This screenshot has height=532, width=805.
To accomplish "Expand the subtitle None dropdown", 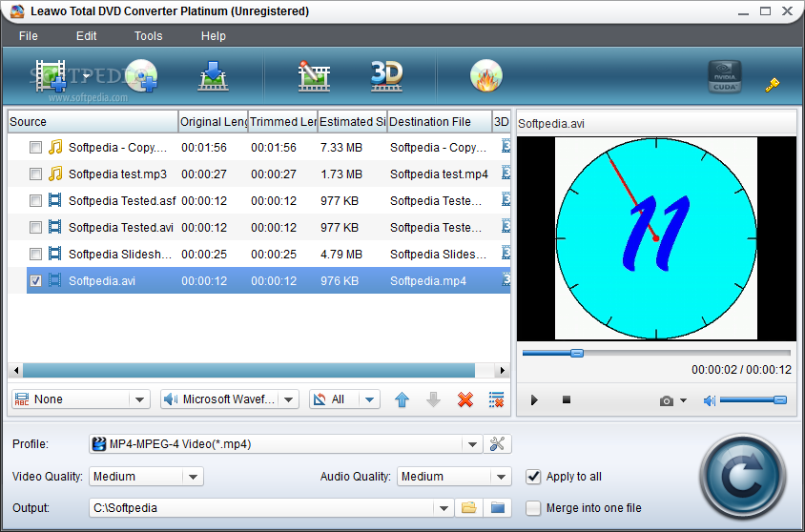I will [139, 399].
